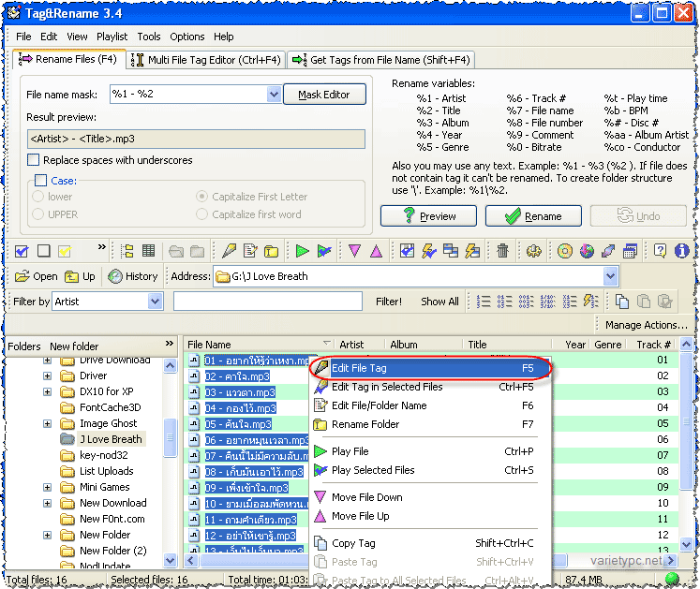Click the Show All filter button
The image size is (700, 589).
coord(439,302)
